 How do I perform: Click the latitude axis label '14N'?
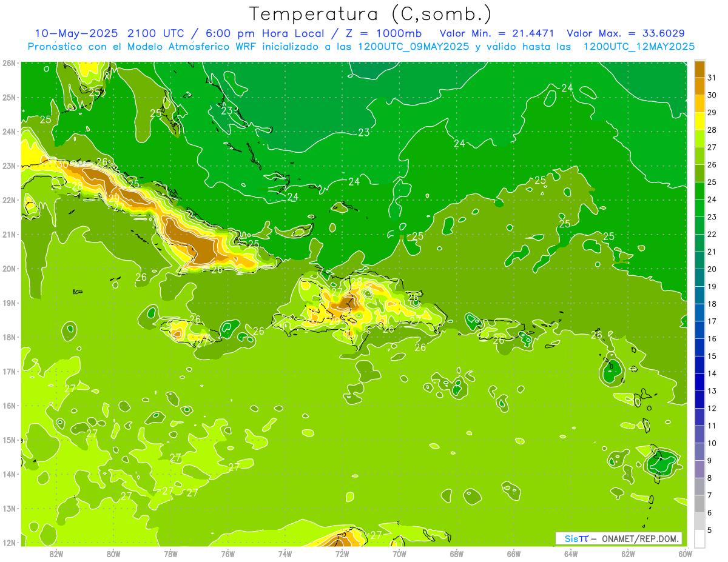click(9, 473)
